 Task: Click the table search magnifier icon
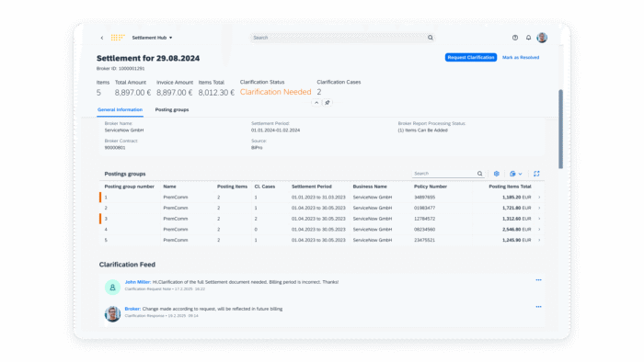479,174
